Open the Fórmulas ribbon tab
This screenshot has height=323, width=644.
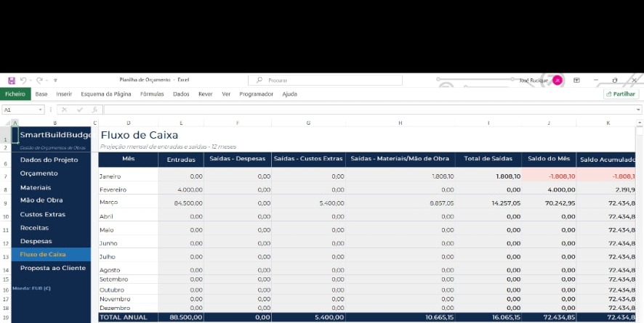pos(152,94)
